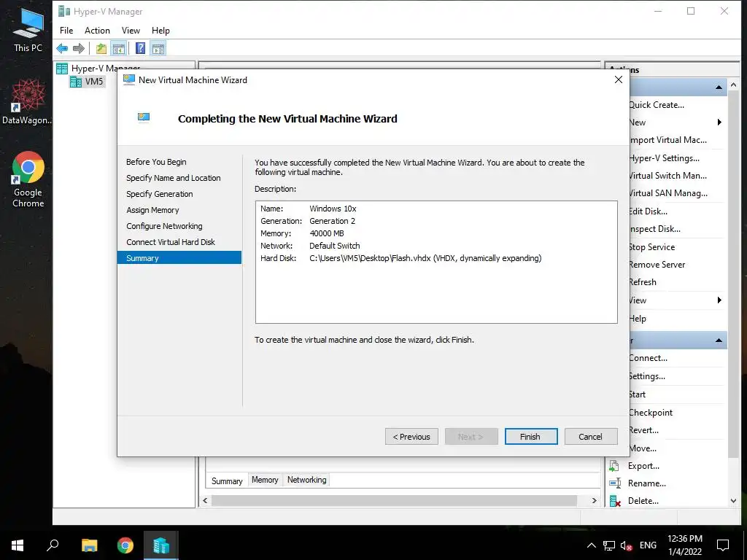Toggle the Show/Hide Action Pane icon
747x560 pixels.
158,48
